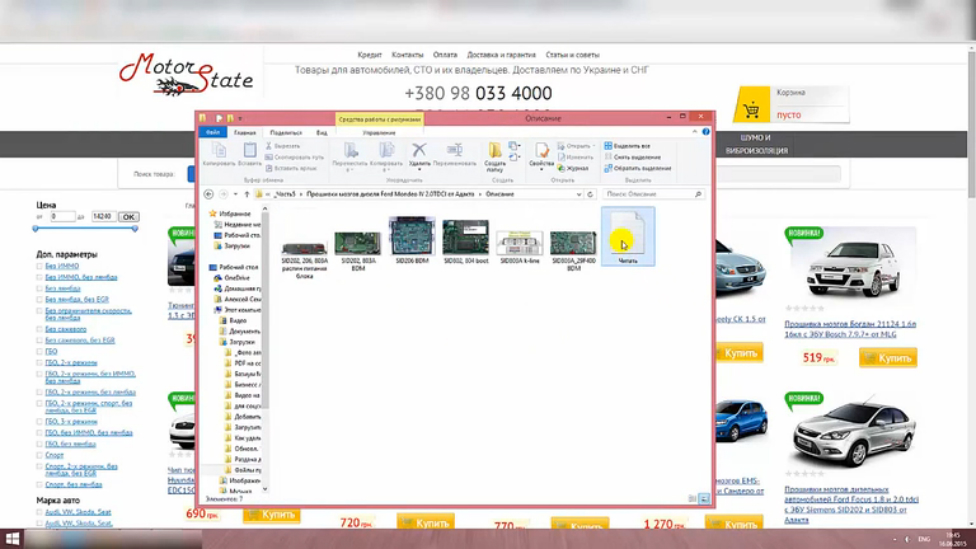This screenshot has width=976, height=549.
Task: Click the Свойства (Properties) icon
Action: [x=542, y=150]
